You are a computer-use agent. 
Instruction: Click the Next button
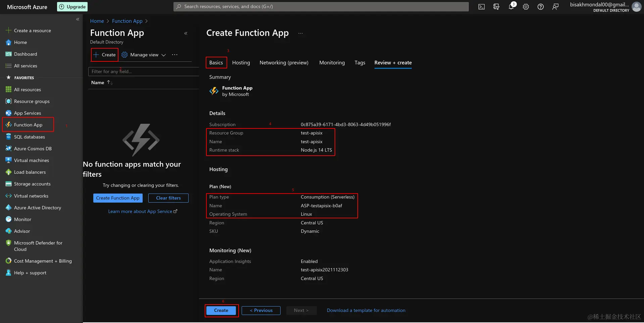(x=301, y=311)
